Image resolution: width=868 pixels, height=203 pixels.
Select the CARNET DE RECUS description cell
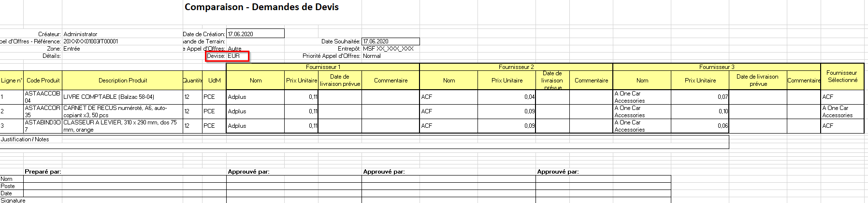tap(123, 111)
